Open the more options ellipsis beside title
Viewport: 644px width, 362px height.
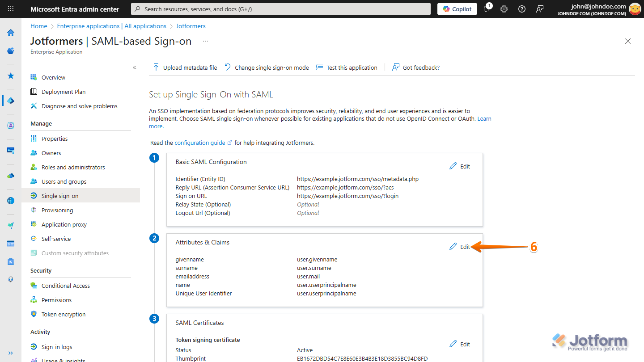point(206,41)
